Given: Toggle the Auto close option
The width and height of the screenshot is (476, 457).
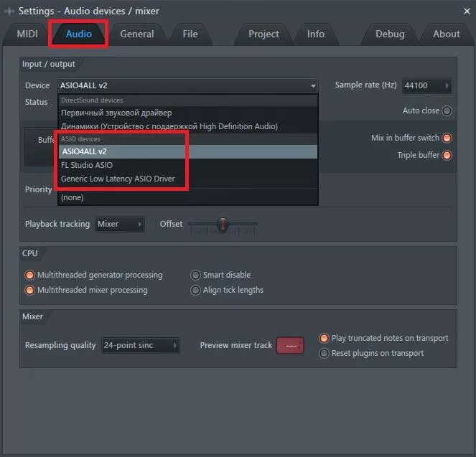Looking at the screenshot, I should point(447,110).
